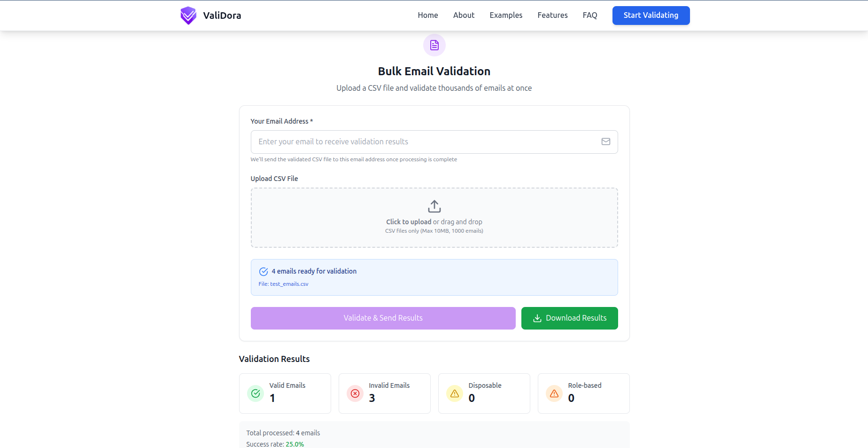Click the Download Results button
Viewport: 868px width, 448px height.
(x=569, y=318)
